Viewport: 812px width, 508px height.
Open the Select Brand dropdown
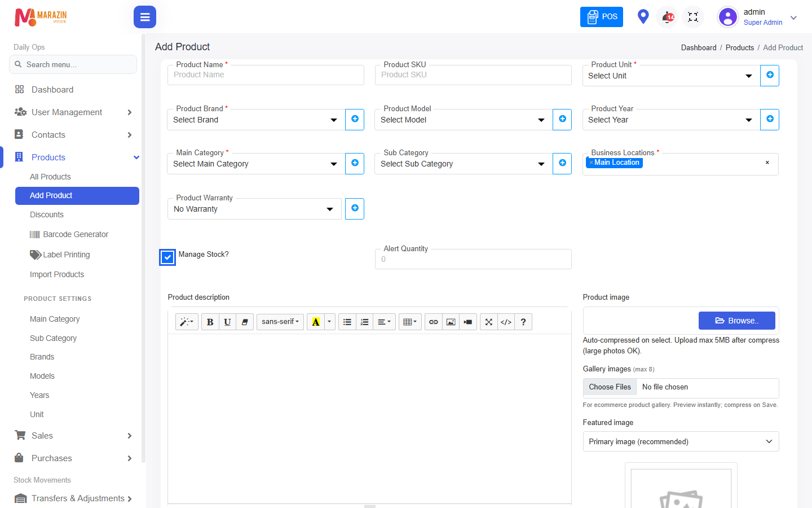tap(256, 120)
